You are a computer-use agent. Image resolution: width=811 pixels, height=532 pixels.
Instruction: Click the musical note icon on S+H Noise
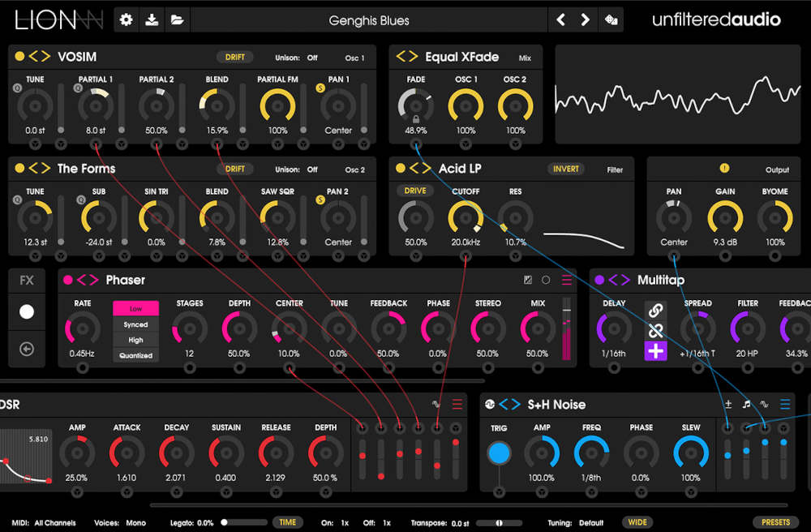point(745,403)
